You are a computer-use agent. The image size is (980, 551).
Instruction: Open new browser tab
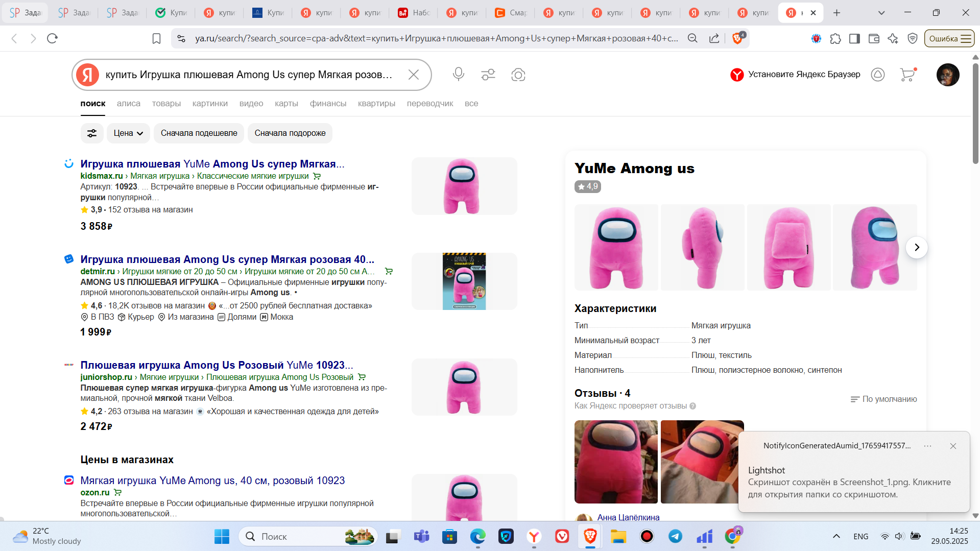tap(836, 13)
